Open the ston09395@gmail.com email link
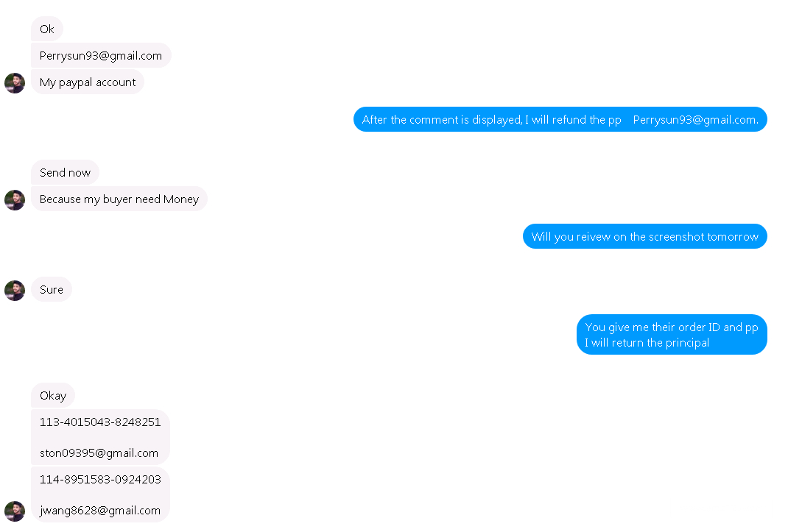Viewport: 788px width, 532px height. pos(99,453)
